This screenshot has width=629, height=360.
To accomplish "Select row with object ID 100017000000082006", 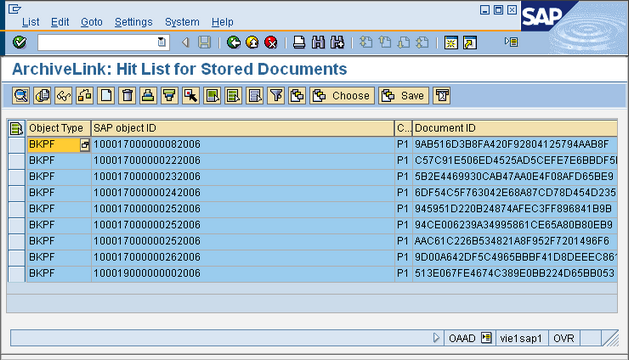I will pos(16,145).
